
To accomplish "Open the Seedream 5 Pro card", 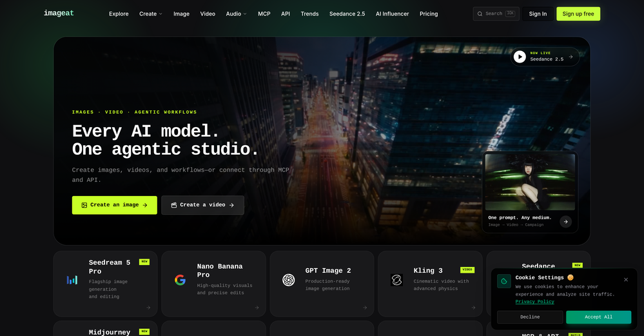I will 105,283.
